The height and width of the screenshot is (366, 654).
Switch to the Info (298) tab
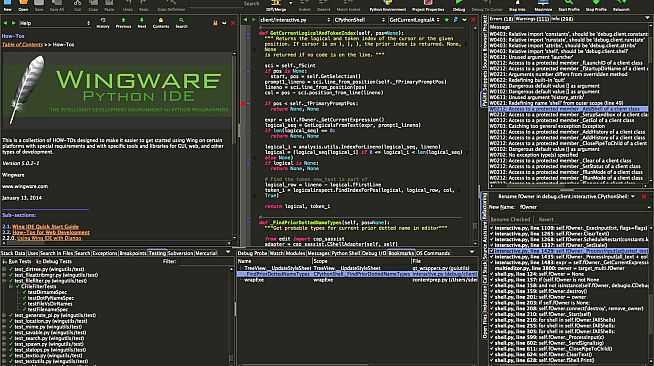[x=563, y=18]
